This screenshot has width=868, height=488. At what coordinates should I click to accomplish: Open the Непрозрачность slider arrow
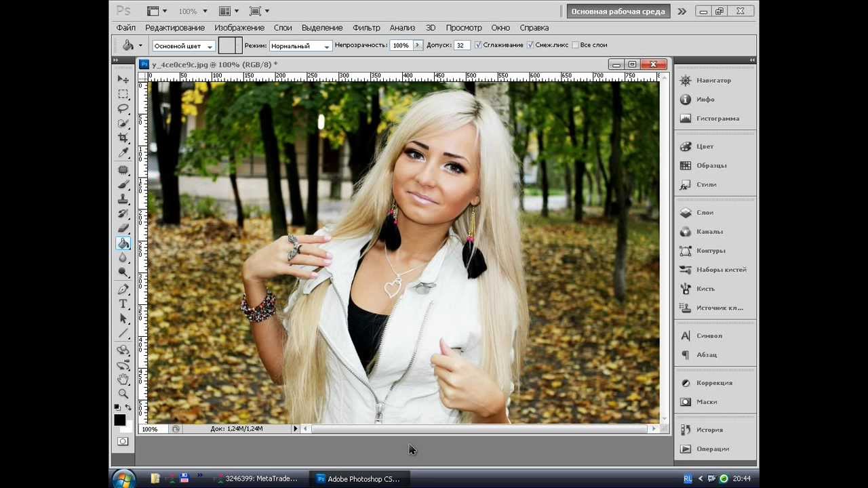[x=418, y=45]
